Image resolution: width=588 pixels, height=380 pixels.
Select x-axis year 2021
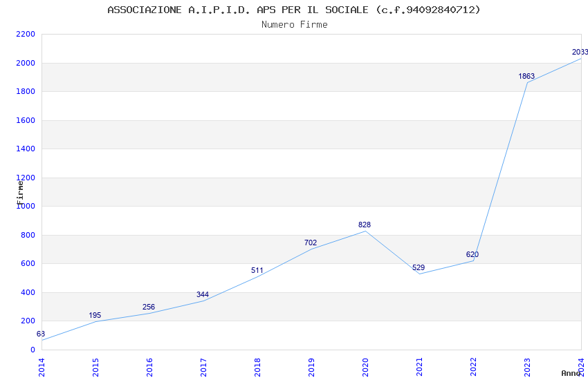pos(420,368)
